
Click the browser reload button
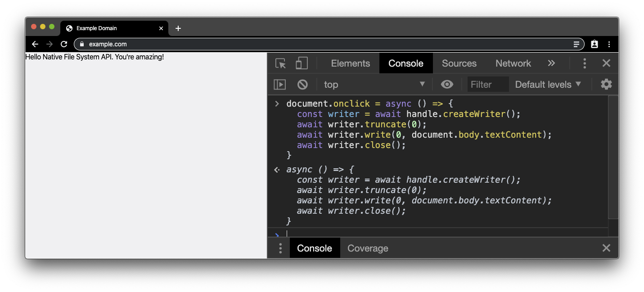coord(64,44)
